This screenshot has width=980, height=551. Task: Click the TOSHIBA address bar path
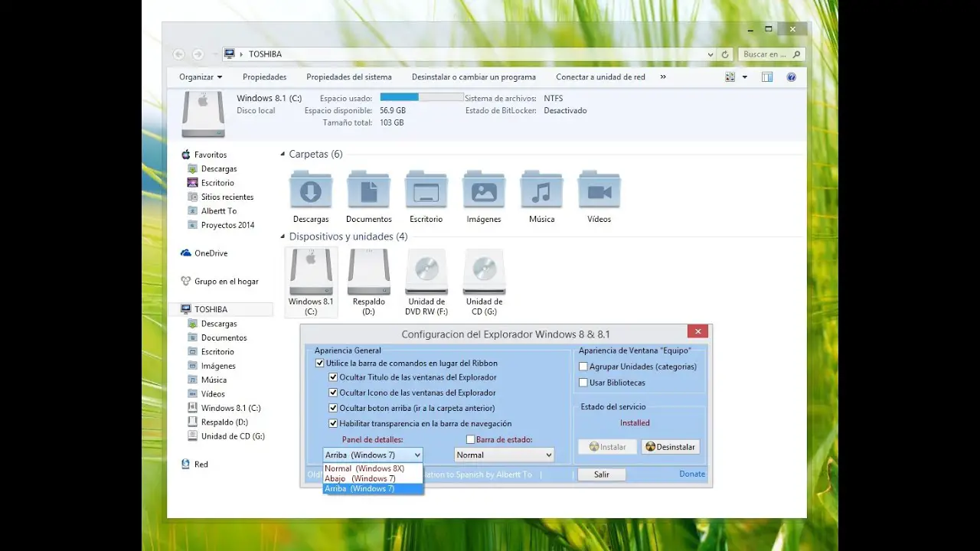(x=265, y=54)
